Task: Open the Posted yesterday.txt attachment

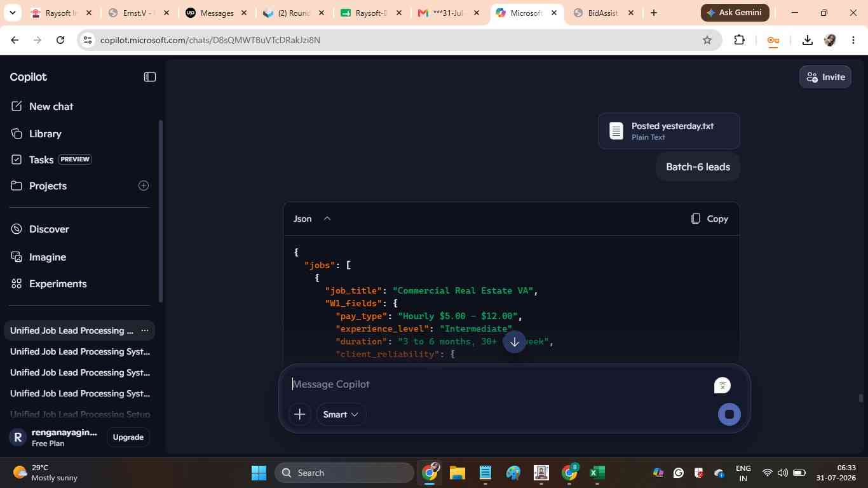Action: pos(668,131)
